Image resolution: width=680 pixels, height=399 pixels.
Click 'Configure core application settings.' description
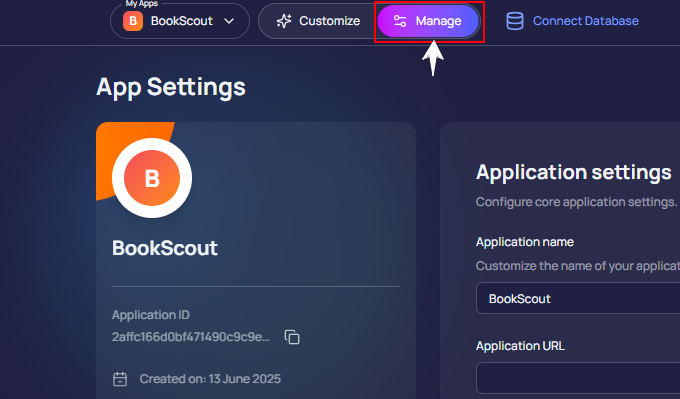coord(576,202)
